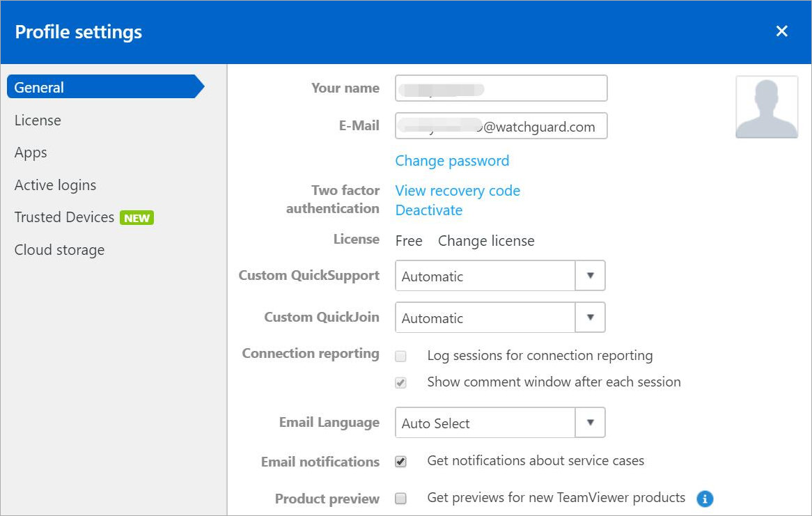This screenshot has height=516, width=812.
Task: Open the Trusted Devices section
Action: pyautogui.click(x=65, y=217)
